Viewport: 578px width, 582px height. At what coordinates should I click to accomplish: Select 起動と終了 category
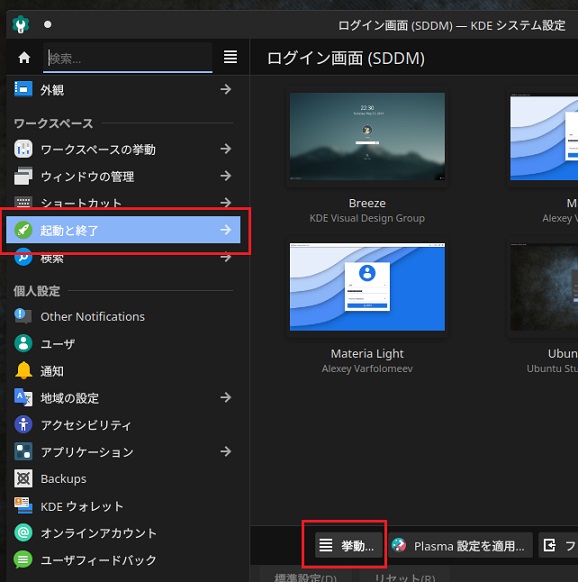click(x=123, y=230)
